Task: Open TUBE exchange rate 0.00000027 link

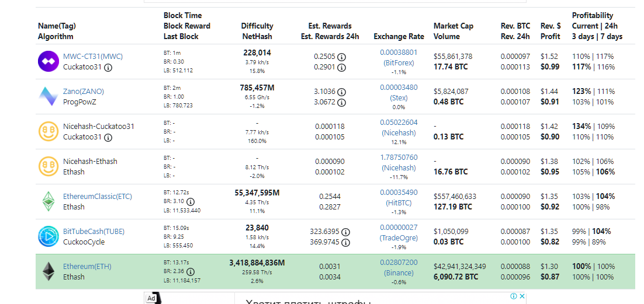Action: [399, 227]
